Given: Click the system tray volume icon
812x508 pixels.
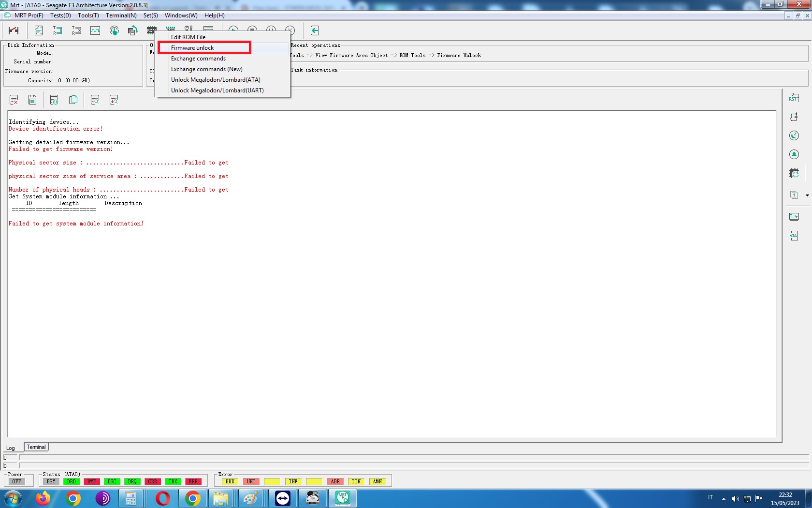Looking at the screenshot, I should (x=735, y=499).
